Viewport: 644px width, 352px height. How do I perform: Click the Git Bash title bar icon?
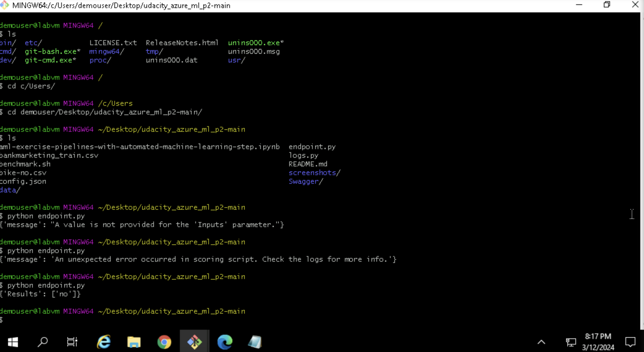coord(4,5)
